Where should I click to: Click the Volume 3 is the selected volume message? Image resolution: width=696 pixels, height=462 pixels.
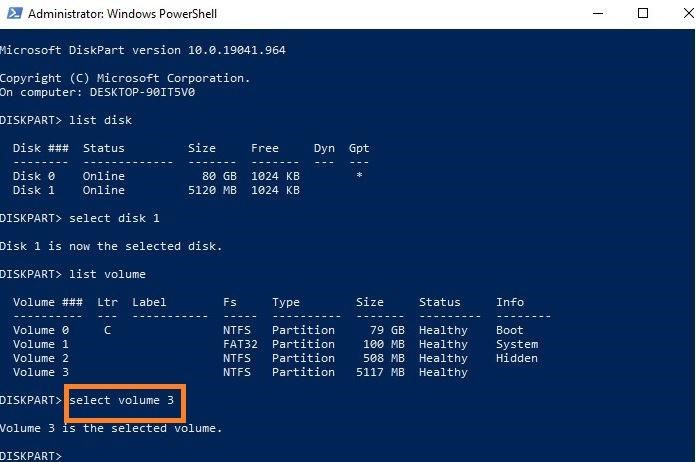coord(110,428)
